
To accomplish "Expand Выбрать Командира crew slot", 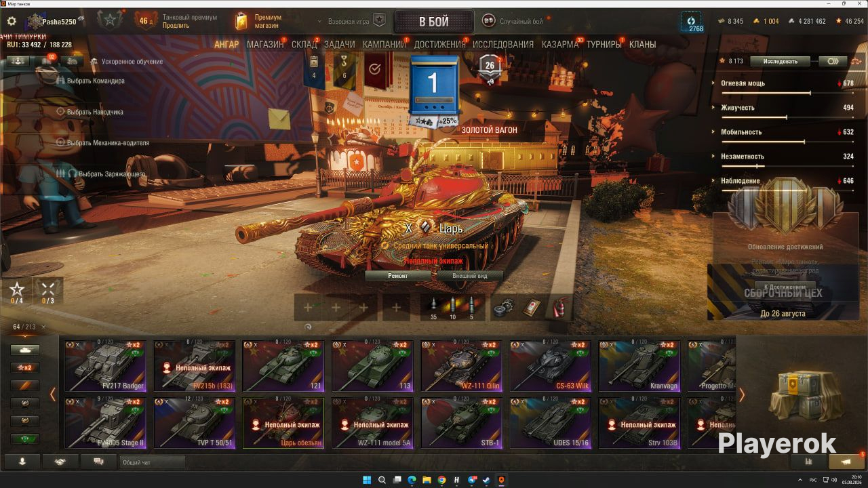I will [x=90, y=81].
